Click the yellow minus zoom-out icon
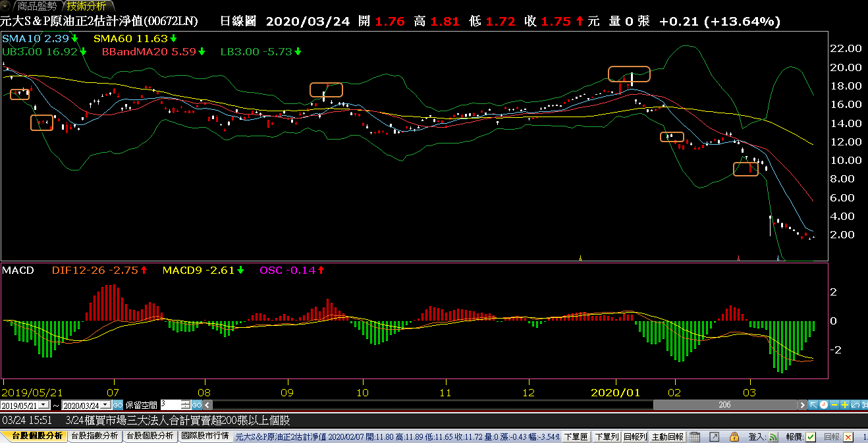The image size is (868, 443). [834, 405]
